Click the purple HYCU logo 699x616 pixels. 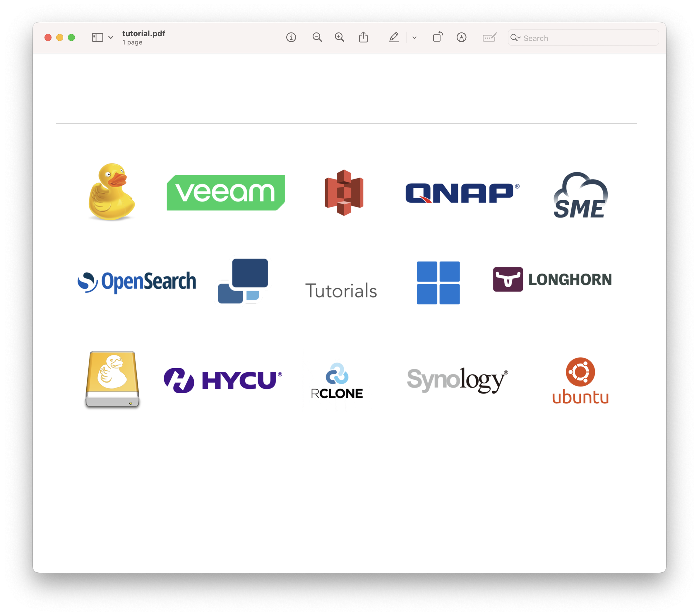tap(223, 380)
